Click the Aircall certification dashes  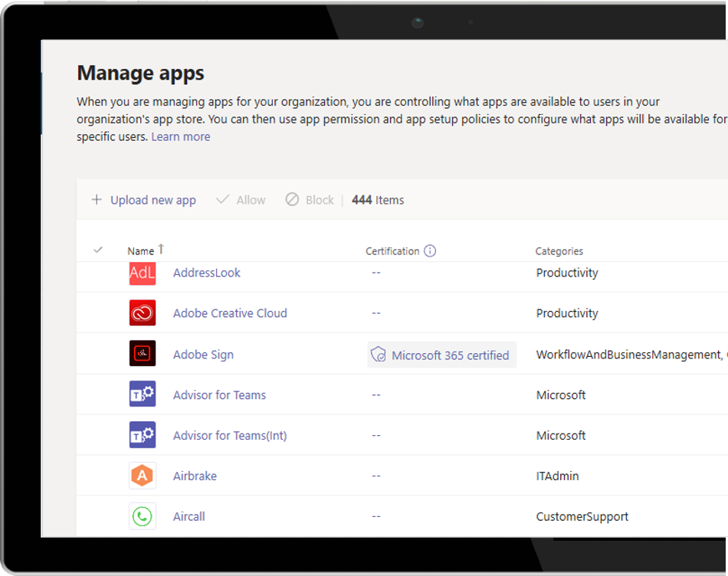pyautogui.click(x=376, y=516)
